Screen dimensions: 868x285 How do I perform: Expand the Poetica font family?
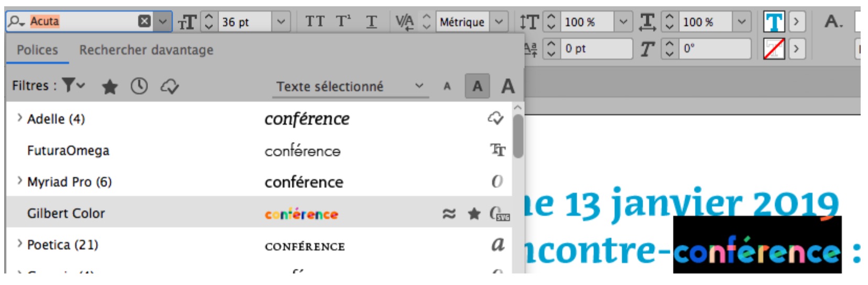tap(19, 244)
